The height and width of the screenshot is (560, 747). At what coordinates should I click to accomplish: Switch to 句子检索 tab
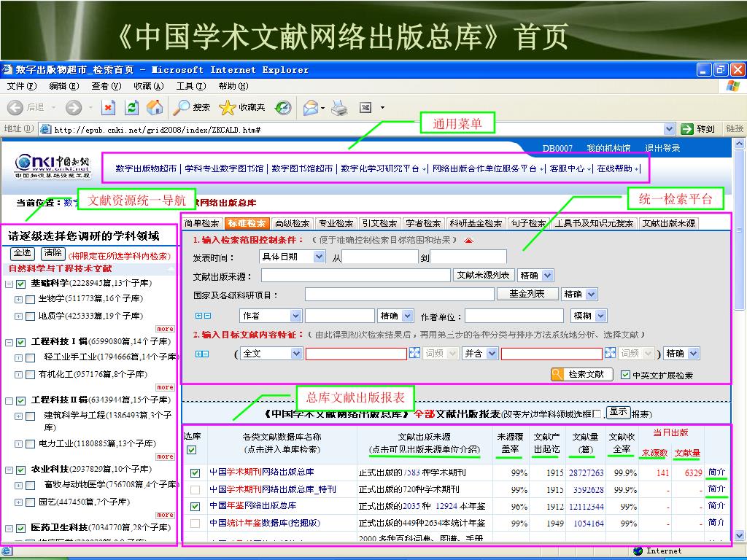point(528,223)
